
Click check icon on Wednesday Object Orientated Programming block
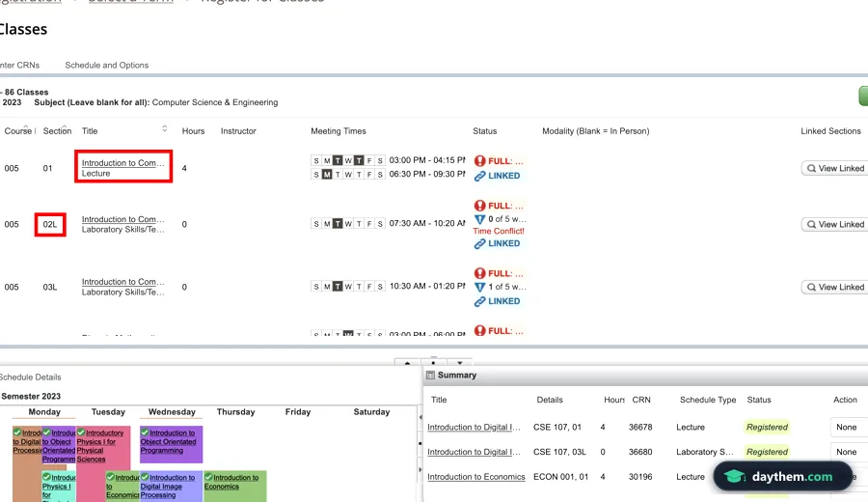(145, 432)
